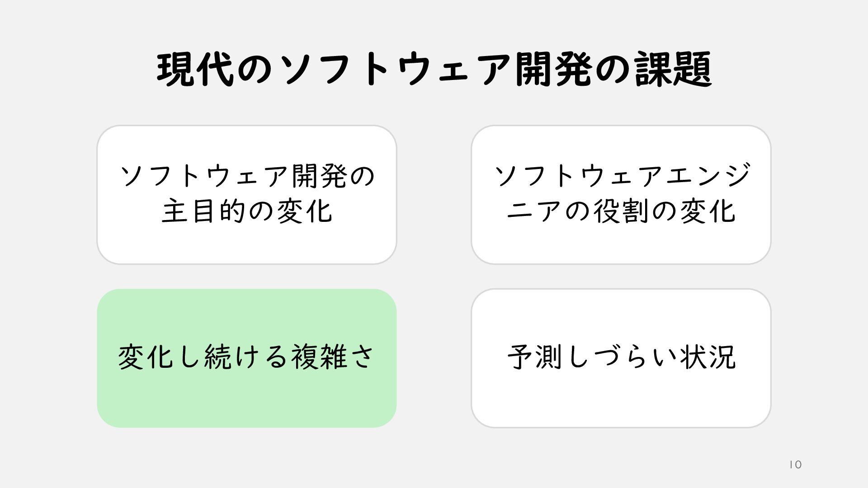This screenshot has height=488, width=868.
Task: Click the text ソフトウェアエンジ in right card
Action: click(x=622, y=175)
